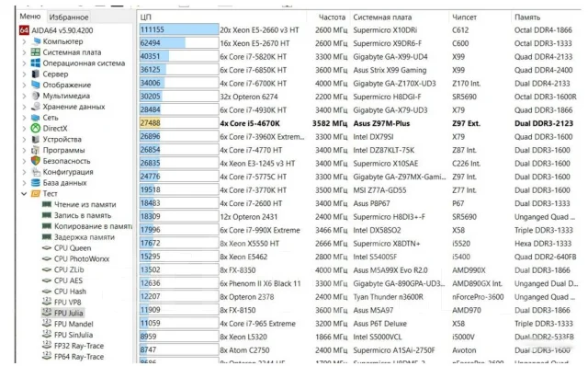Select the 8x Atom C2750 row

(360, 350)
